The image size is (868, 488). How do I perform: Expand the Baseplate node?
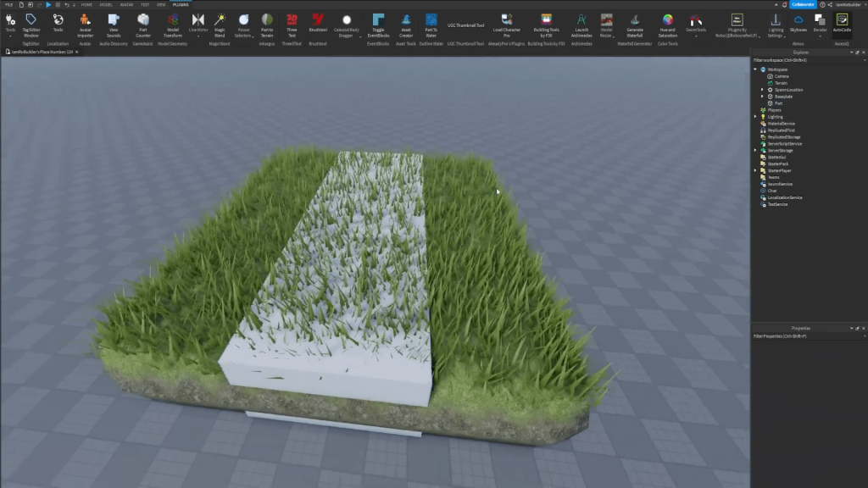pos(762,97)
